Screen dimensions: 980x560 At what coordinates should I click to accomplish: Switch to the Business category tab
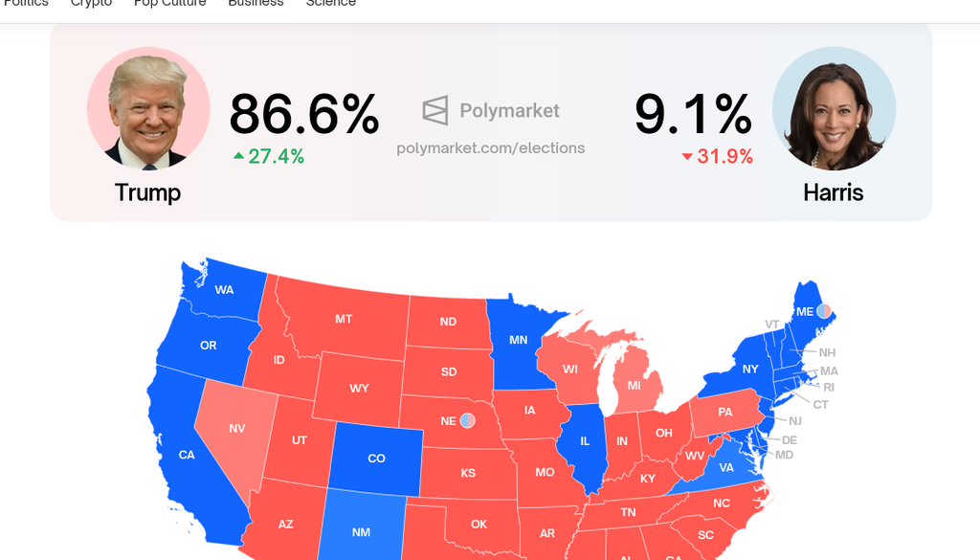[x=256, y=3]
